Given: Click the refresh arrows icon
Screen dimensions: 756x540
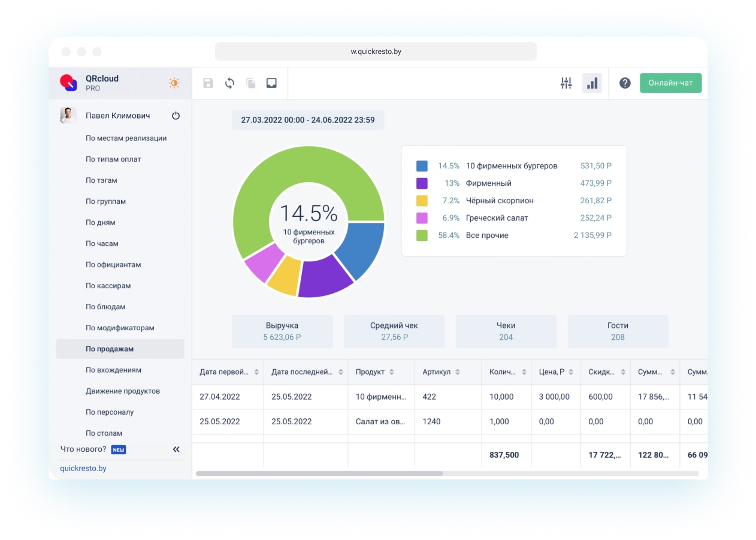Looking at the screenshot, I should 229,83.
